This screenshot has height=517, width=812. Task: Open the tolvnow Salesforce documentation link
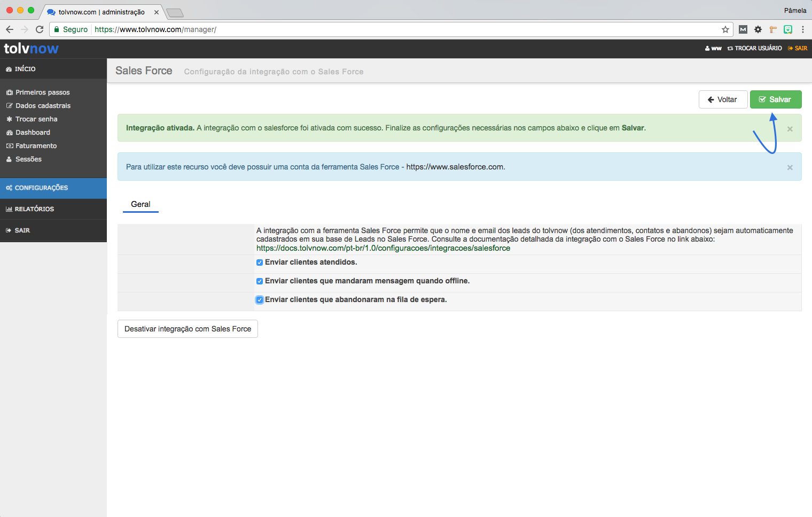tap(383, 248)
